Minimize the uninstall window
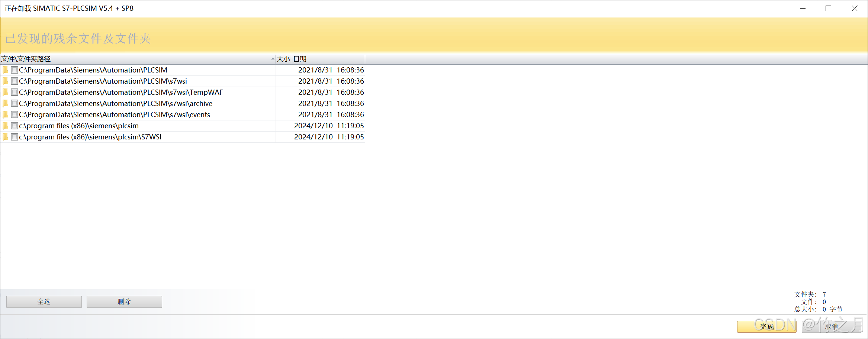Image resolution: width=868 pixels, height=339 pixels. pos(803,8)
